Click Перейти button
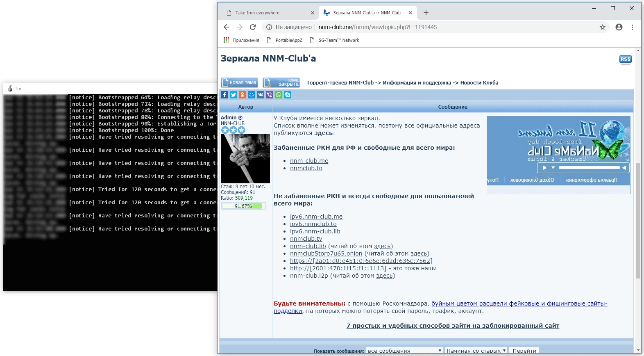644x356 pixels. click(524, 351)
